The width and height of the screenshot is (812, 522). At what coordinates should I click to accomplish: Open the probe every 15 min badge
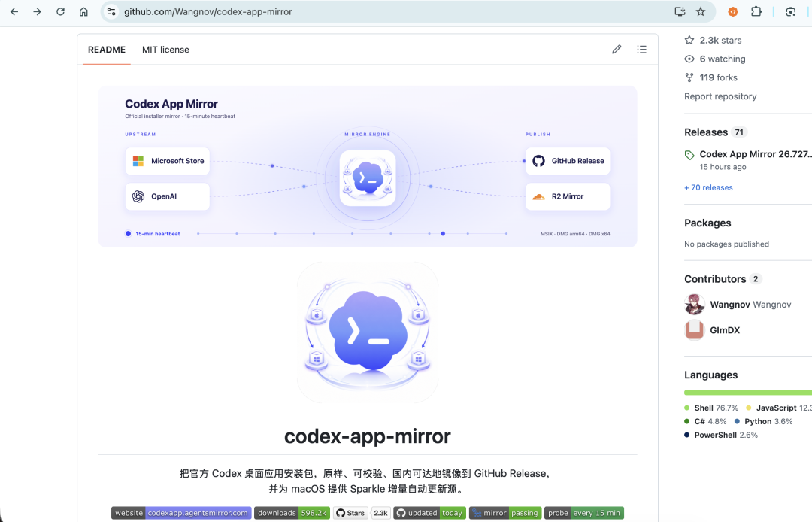[x=584, y=513]
